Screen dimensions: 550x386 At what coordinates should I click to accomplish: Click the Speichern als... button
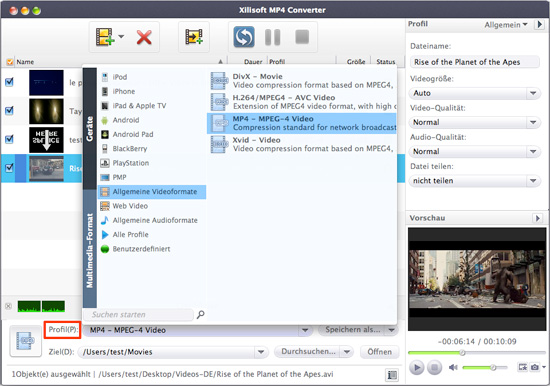(x=352, y=330)
